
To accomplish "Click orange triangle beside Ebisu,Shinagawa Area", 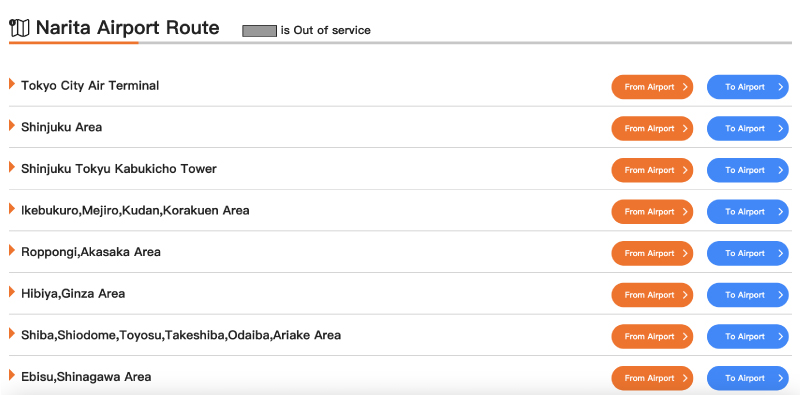I will coord(12,375).
